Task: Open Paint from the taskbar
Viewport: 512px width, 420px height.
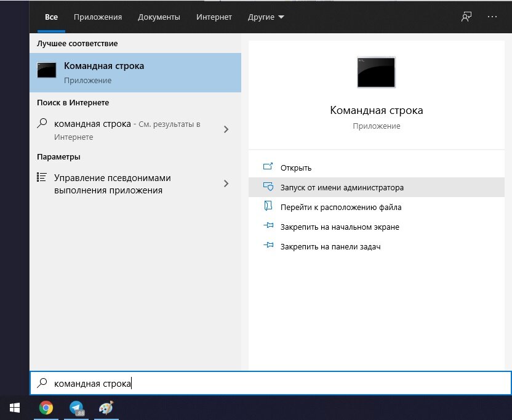Action: (x=106, y=408)
